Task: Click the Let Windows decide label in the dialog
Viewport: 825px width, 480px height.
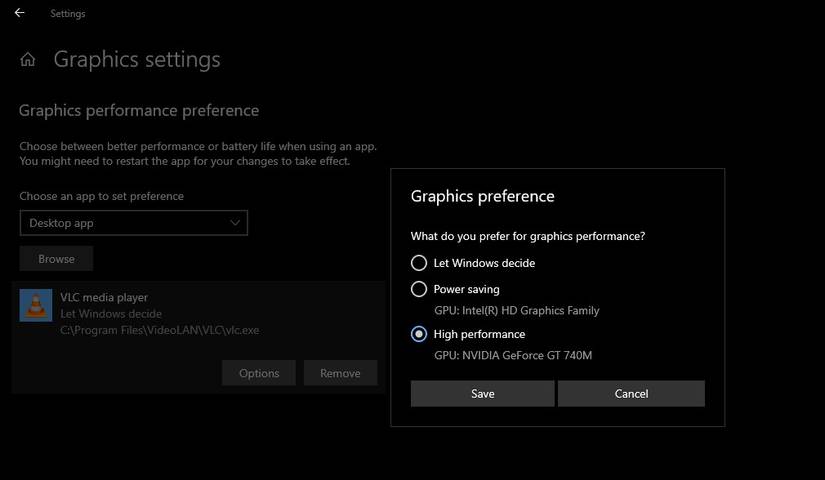Action: pos(484,263)
